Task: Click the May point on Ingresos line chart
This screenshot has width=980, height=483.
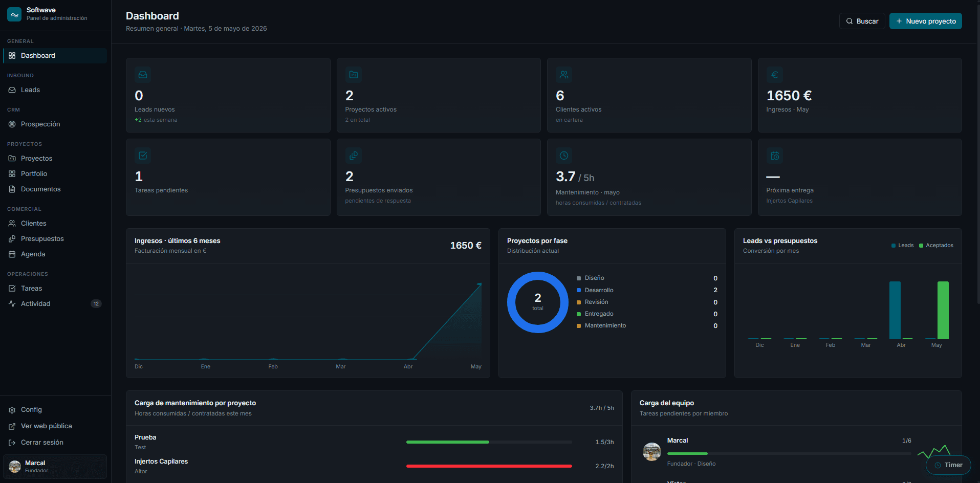Action: [480, 284]
